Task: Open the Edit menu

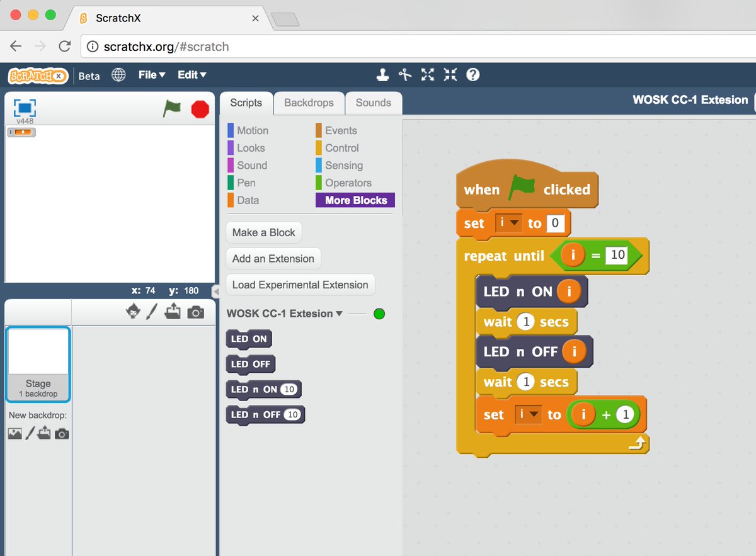Action: click(192, 75)
